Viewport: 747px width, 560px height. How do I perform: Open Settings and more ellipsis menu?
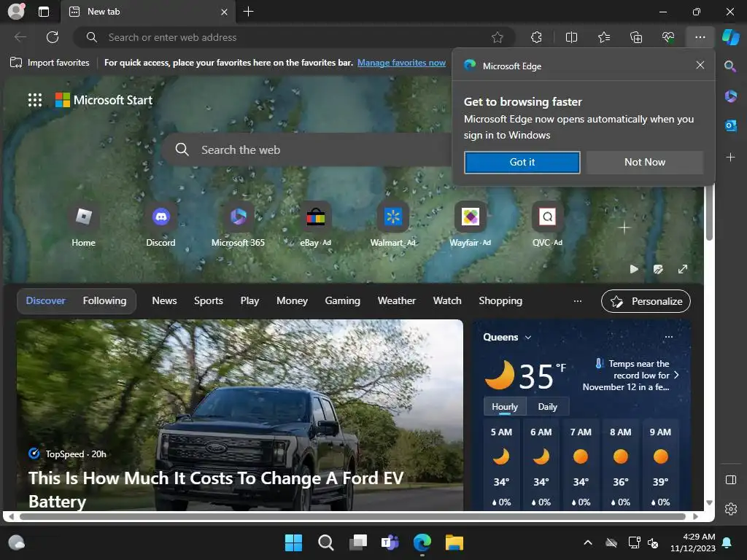pos(700,37)
